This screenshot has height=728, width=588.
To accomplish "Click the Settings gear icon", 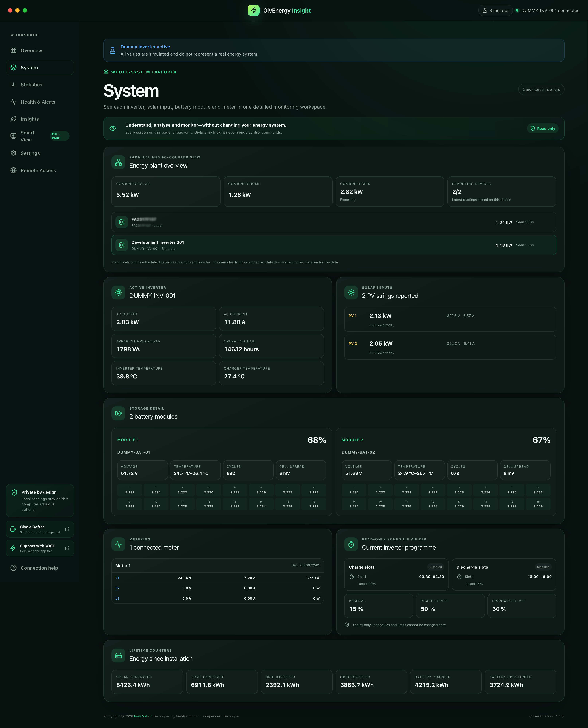I will pos(13,153).
